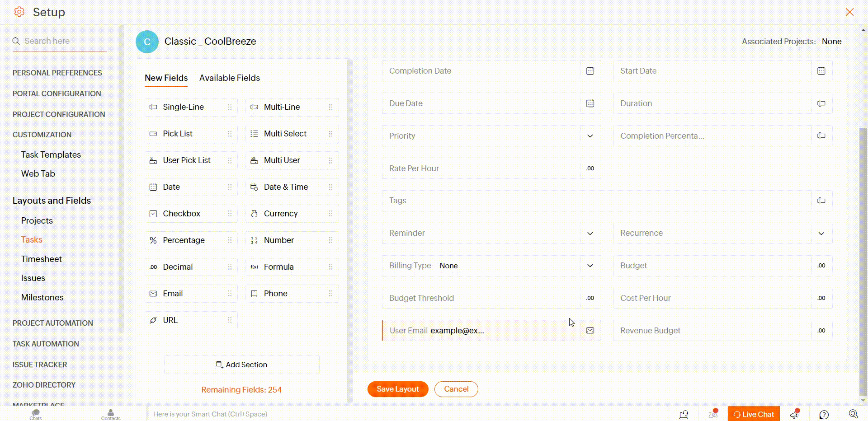Open Timesheet under Layouts and Fields
868x421 pixels.
[x=41, y=259]
